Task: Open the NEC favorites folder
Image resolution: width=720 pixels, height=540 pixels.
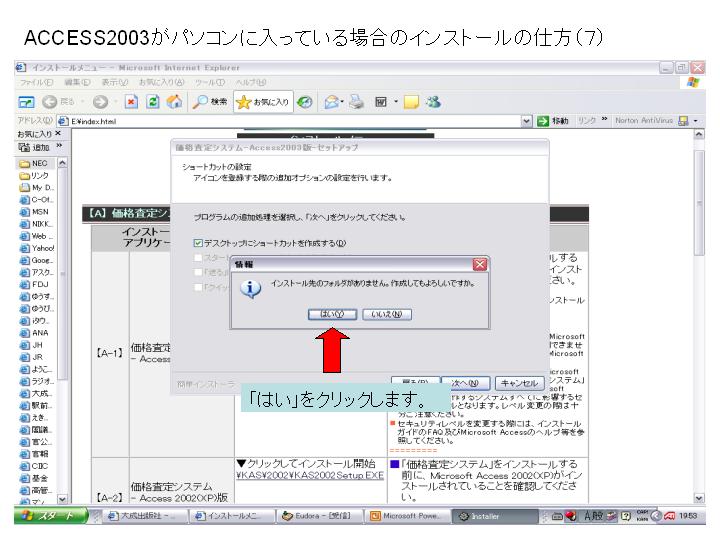Action: 34,163
